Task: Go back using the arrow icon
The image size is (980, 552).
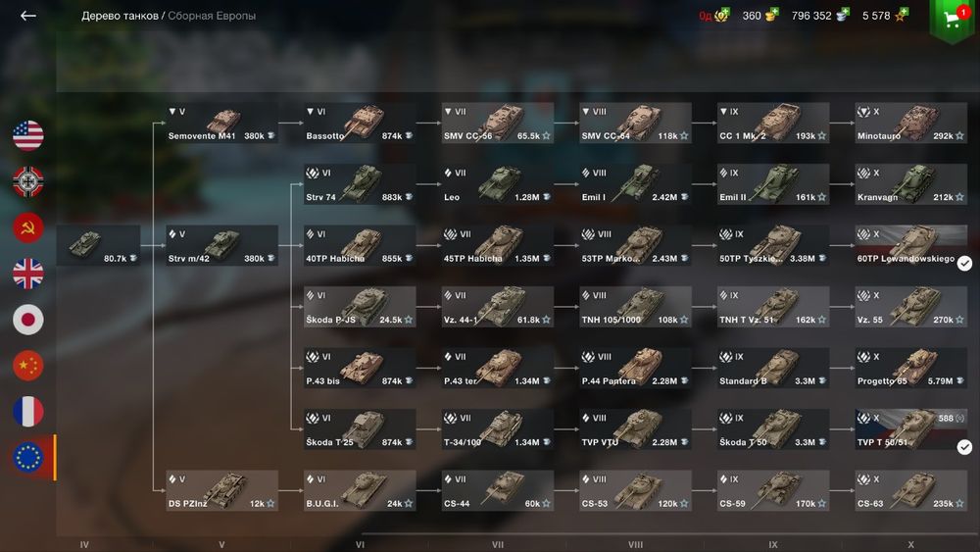Action: click(x=28, y=16)
